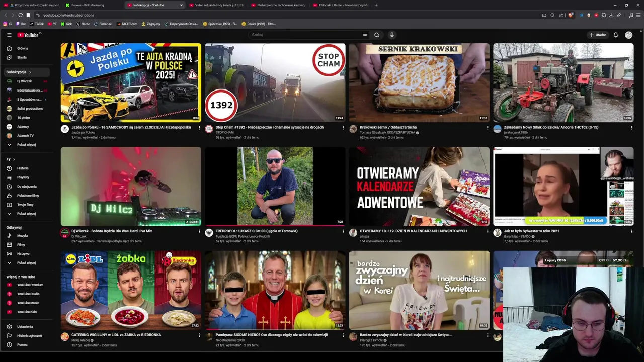
Task: Open Historia zgłoszeń report history
Action: pyautogui.click(x=26, y=336)
